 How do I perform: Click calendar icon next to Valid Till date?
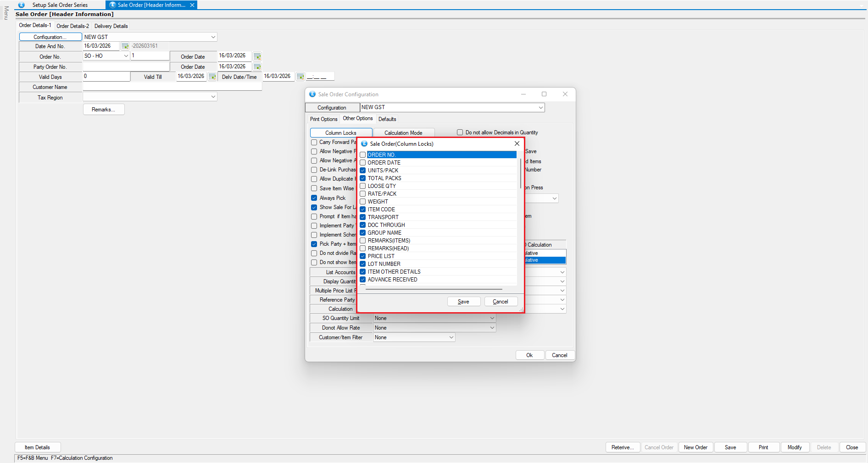point(212,77)
